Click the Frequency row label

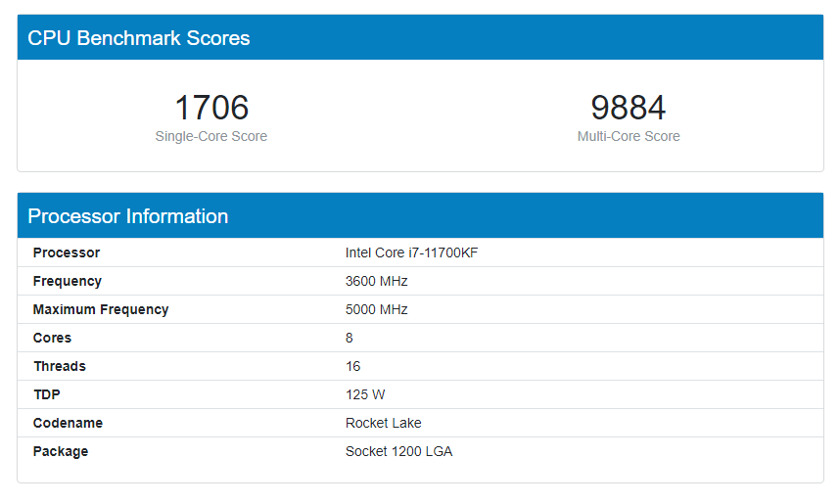68,282
